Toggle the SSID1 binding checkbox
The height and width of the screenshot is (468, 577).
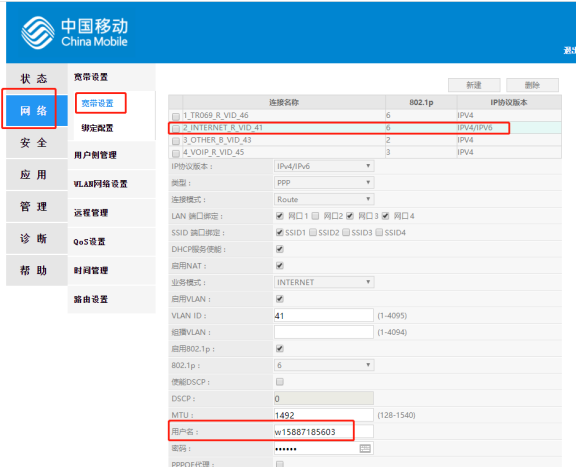280,233
